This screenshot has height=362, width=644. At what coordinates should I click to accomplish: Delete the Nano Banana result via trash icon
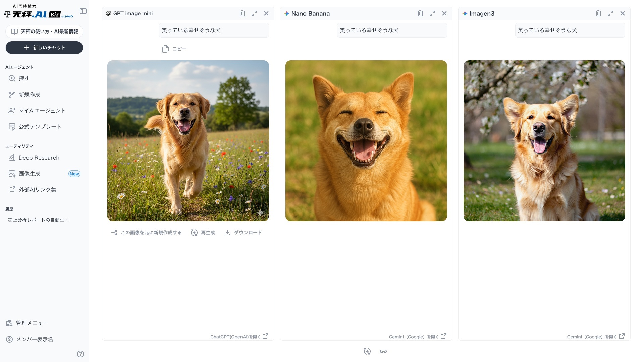click(x=420, y=13)
